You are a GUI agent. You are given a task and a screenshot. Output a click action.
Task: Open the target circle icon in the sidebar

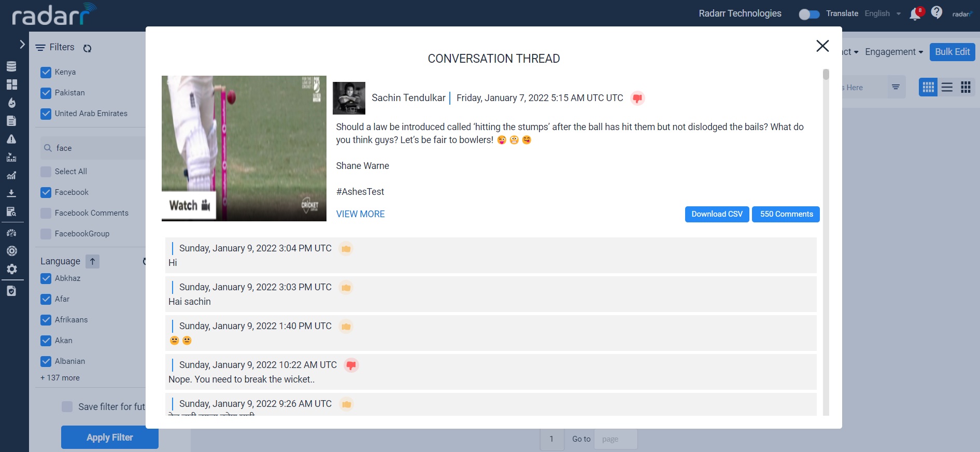pyautogui.click(x=11, y=251)
